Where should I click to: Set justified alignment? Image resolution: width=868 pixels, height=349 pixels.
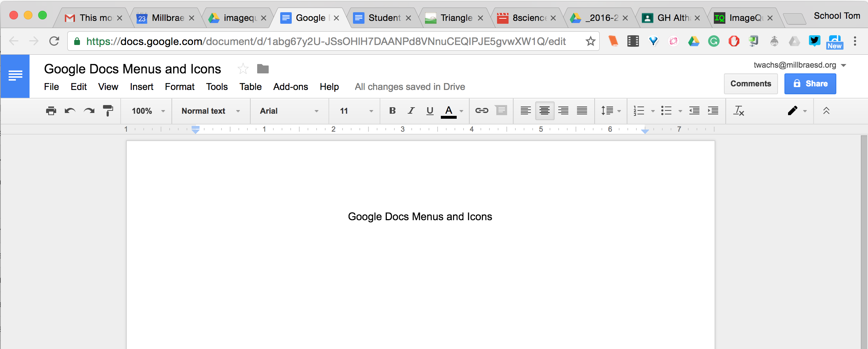point(582,111)
